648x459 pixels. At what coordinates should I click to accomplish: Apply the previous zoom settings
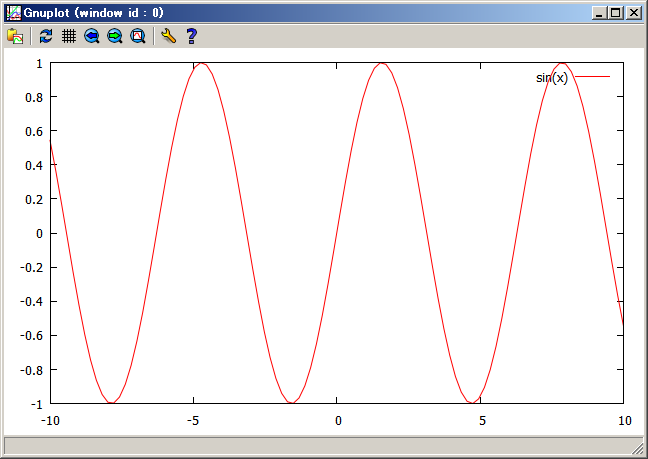click(92, 36)
